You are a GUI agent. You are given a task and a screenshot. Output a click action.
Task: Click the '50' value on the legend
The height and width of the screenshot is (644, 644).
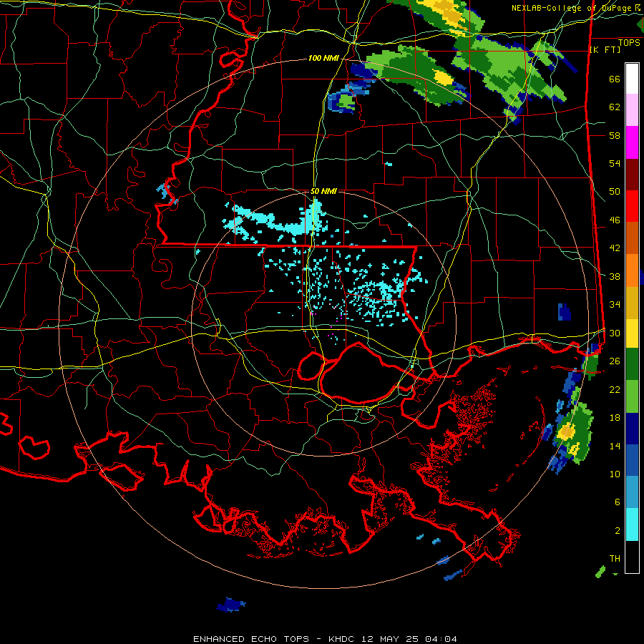[615, 191]
